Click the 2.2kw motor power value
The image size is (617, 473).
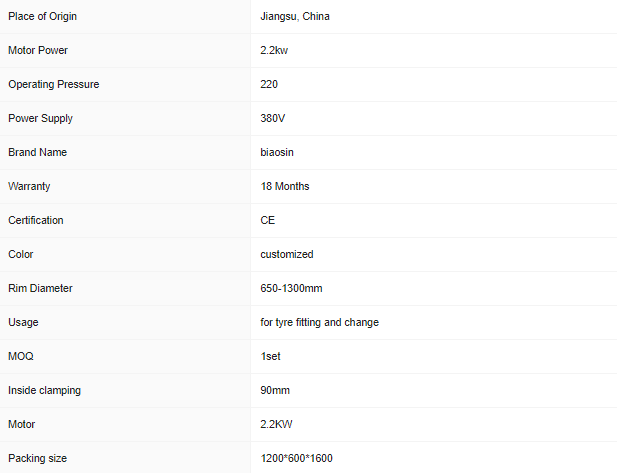275,50
